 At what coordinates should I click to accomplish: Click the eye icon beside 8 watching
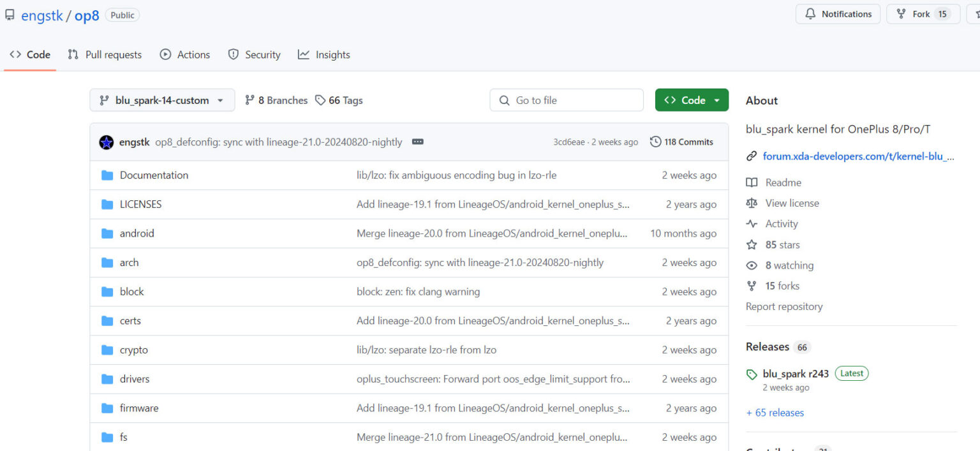(x=752, y=265)
